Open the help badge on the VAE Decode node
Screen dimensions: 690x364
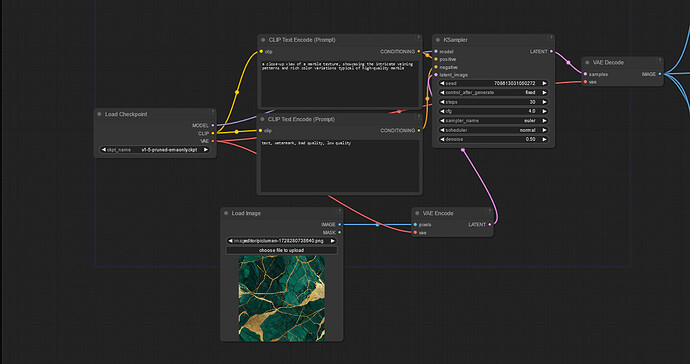(659, 60)
